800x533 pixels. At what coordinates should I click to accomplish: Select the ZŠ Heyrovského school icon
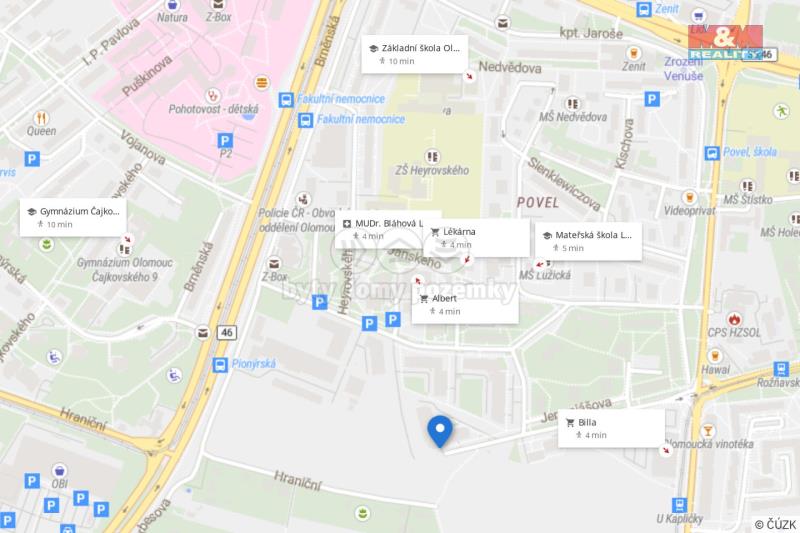click(x=432, y=156)
